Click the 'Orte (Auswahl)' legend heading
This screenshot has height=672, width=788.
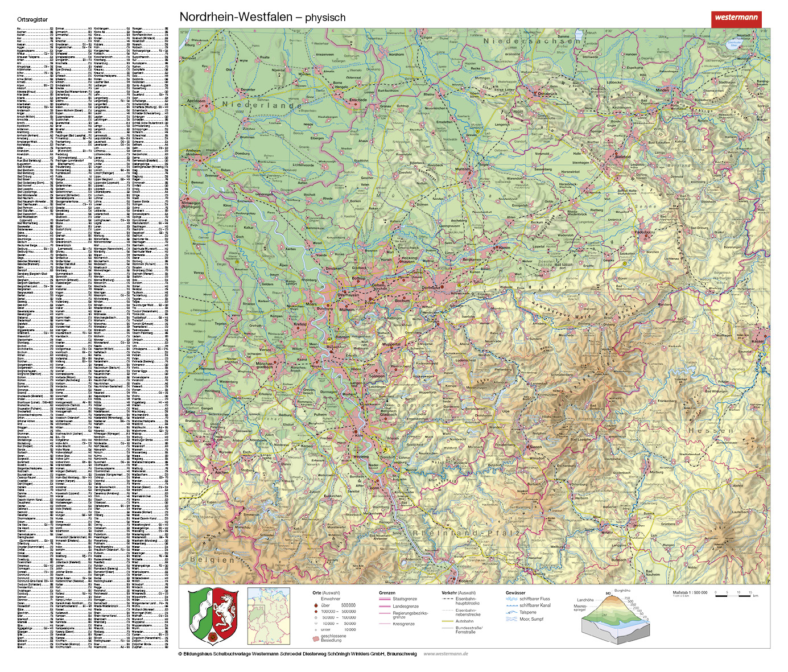[326, 593]
